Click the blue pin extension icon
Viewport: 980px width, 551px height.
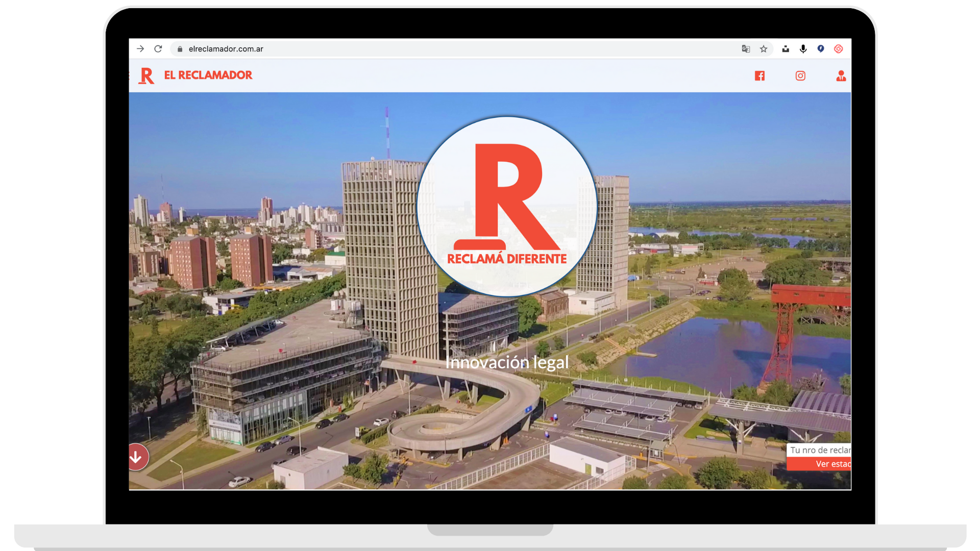coord(821,49)
